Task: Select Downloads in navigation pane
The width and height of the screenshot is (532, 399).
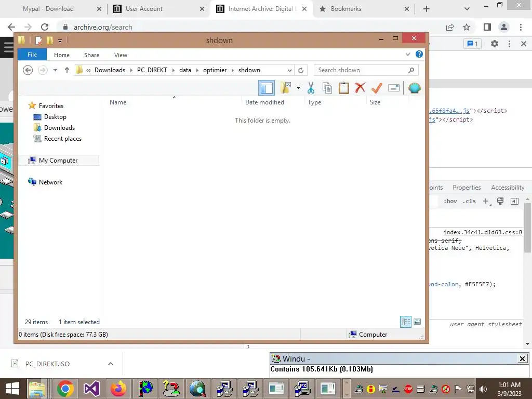Action: coord(59,128)
